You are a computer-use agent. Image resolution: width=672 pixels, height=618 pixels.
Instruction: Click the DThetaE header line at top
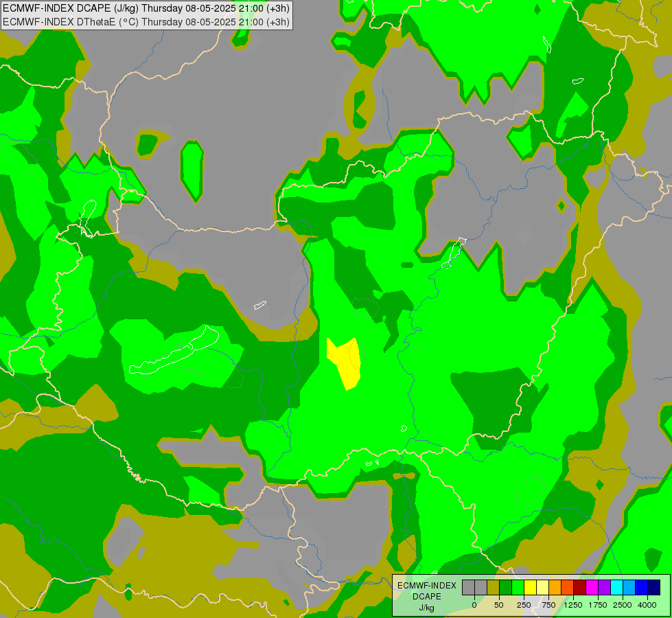click(x=146, y=22)
